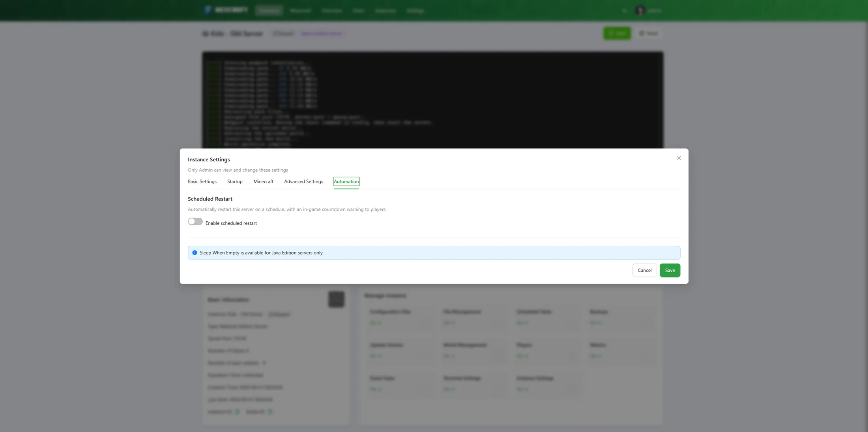Click the 'Instance Settings' dialog title

coord(209,159)
